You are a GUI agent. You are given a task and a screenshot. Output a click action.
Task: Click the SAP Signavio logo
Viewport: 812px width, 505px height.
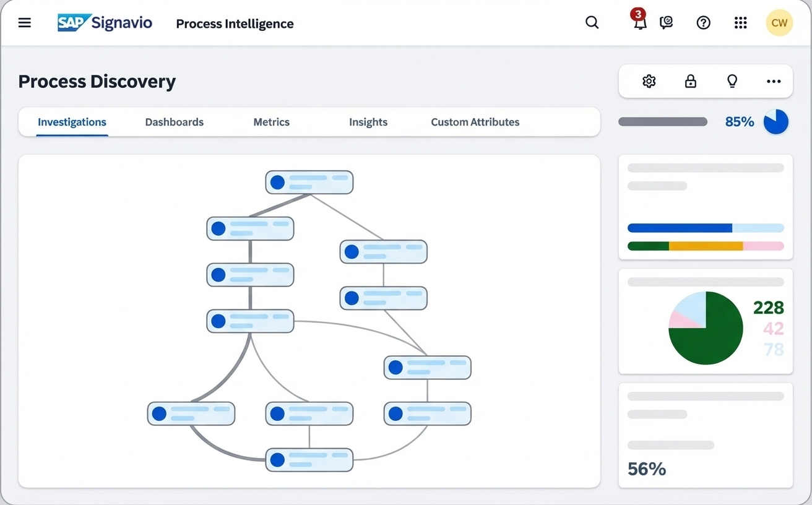pyautogui.click(x=105, y=23)
